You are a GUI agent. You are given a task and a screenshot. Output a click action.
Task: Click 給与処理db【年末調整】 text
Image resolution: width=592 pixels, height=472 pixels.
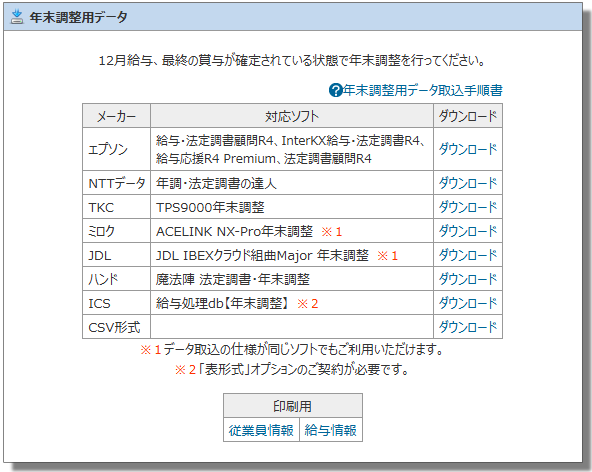223,303
